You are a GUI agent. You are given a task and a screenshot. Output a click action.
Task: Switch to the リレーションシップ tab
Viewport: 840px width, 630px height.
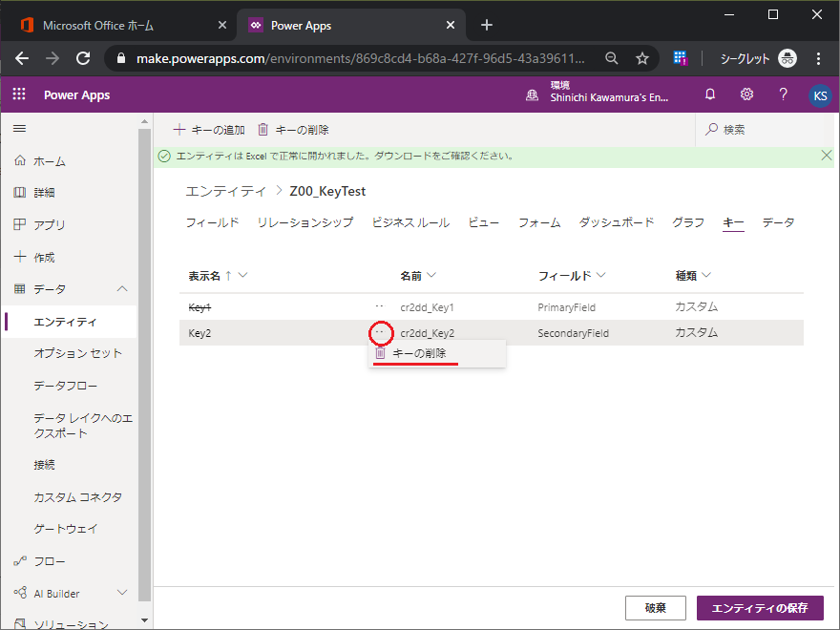[x=305, y=222]
